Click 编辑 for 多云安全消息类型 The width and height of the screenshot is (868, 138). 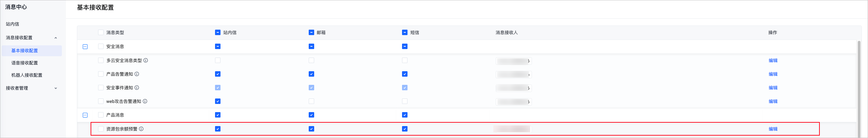click(773, 60)
